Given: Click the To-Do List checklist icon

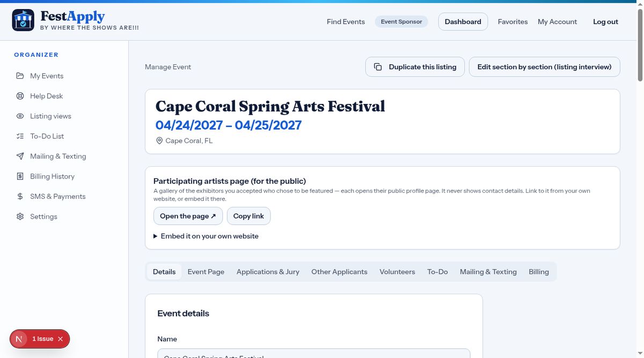Looking at the screenshot, I should click(20, 136).
